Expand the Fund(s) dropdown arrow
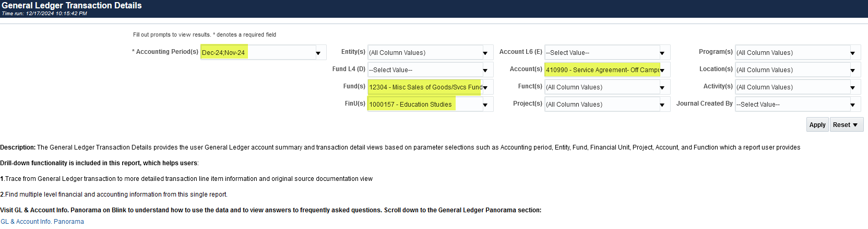 click(x=485, y=87)
